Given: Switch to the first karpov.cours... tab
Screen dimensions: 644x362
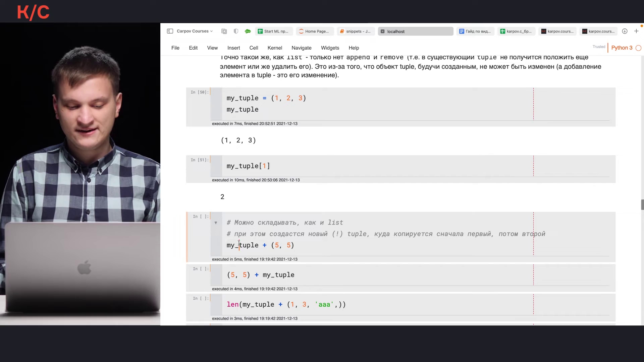Looking at the screenshot, I should pos(557,32).
